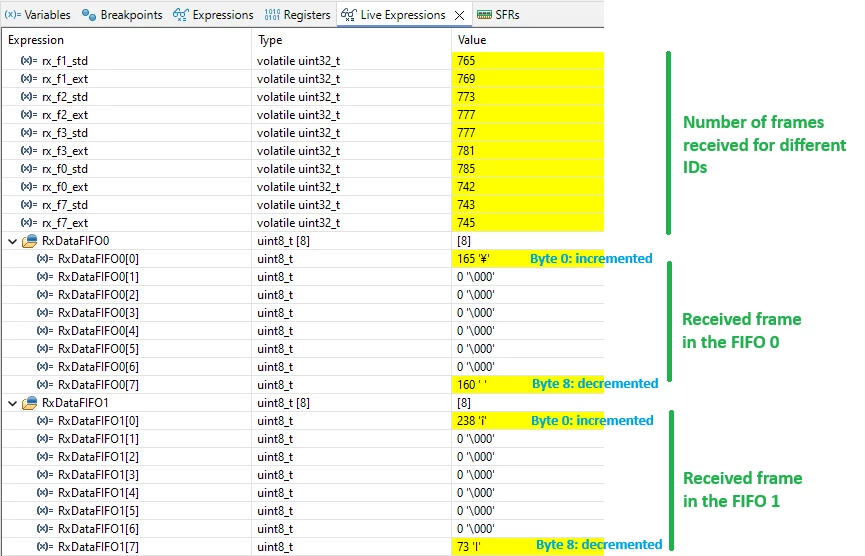Select the rx_f7_std expression
Viewport: 865px width, 556px height.
(x=65, y=205)
